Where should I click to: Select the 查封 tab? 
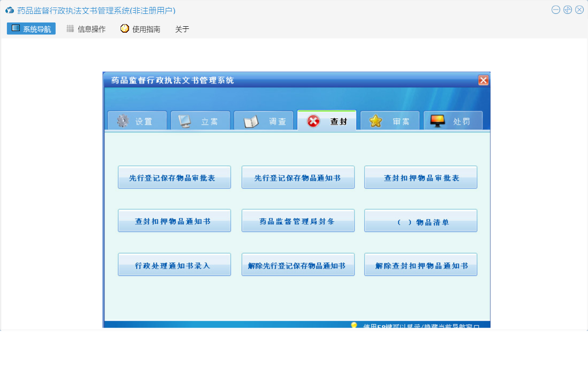point(327,120)
